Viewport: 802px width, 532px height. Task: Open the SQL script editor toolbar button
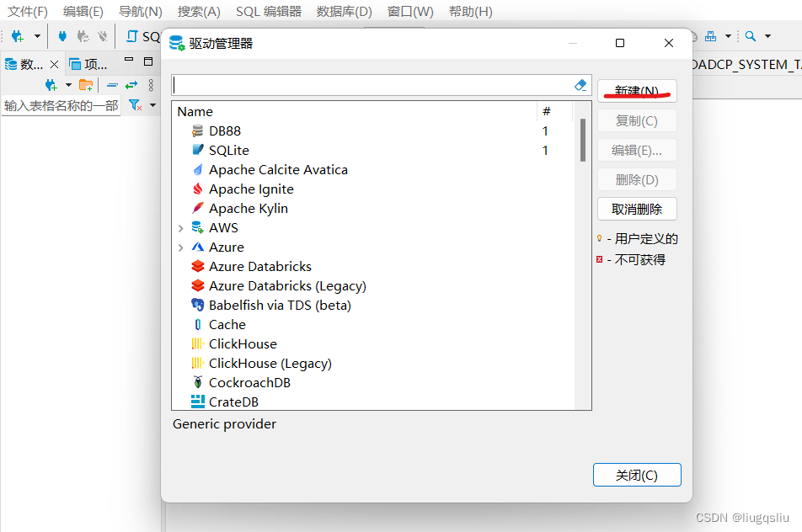[x=143, y=36]
